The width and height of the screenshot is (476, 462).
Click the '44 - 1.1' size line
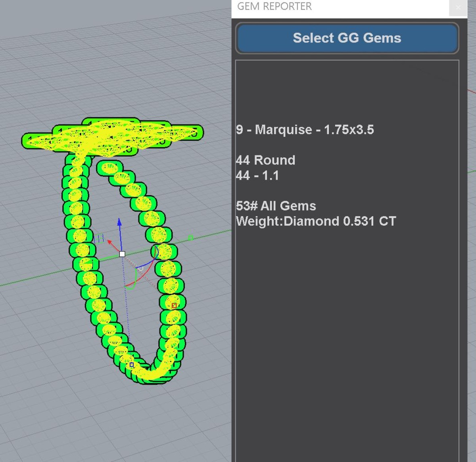click(257, 175)
